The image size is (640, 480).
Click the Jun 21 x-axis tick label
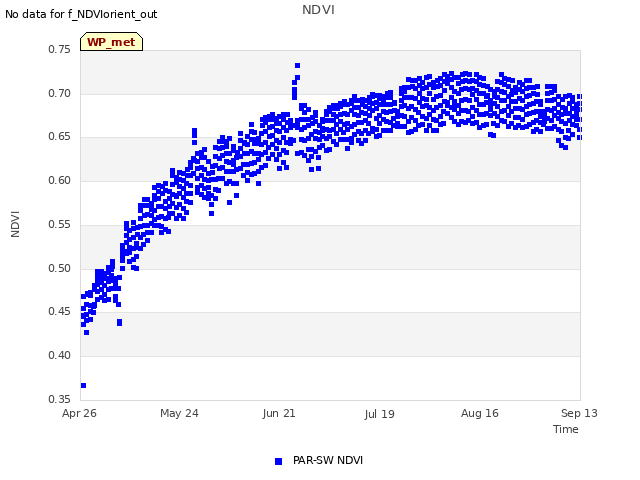tap(279, 413)
